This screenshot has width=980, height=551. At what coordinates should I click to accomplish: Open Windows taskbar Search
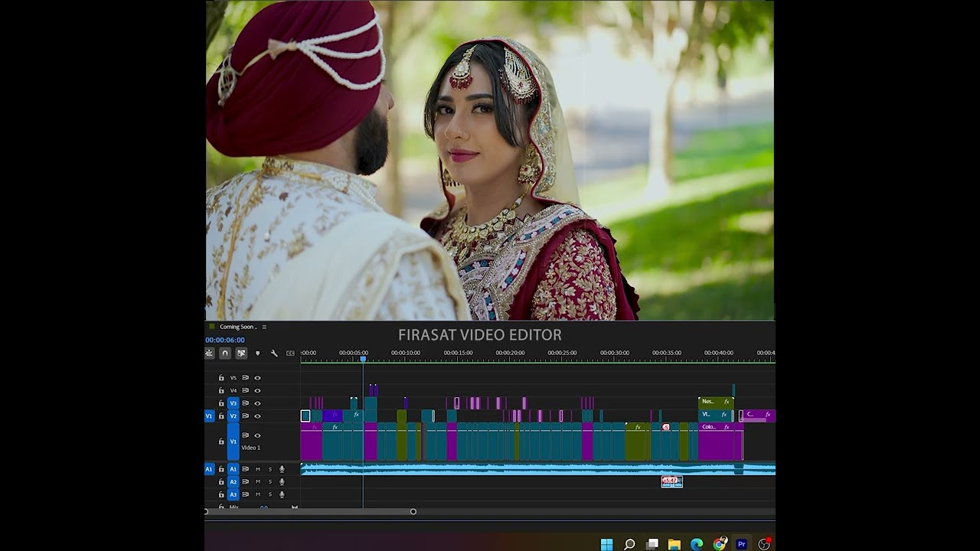point(629,544)
